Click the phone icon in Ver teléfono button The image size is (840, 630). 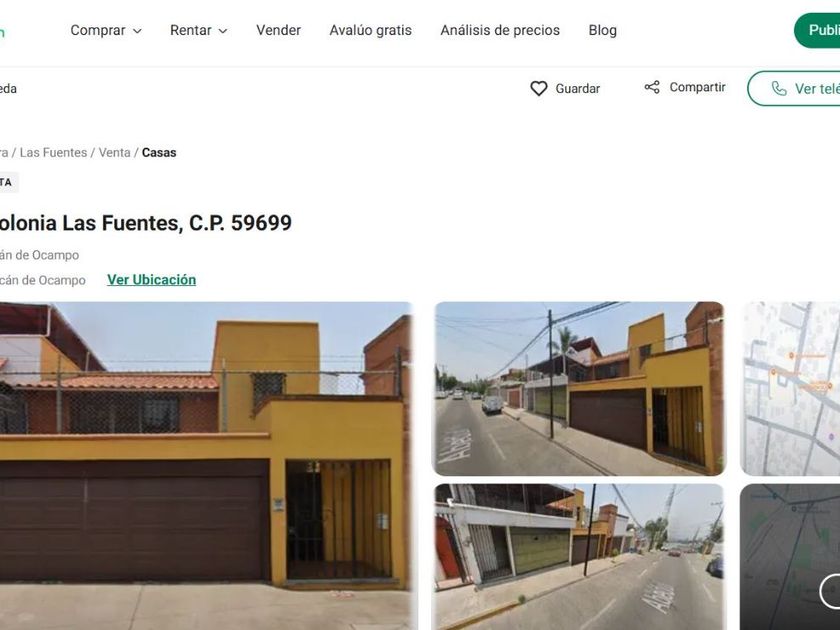click(779, 88)
